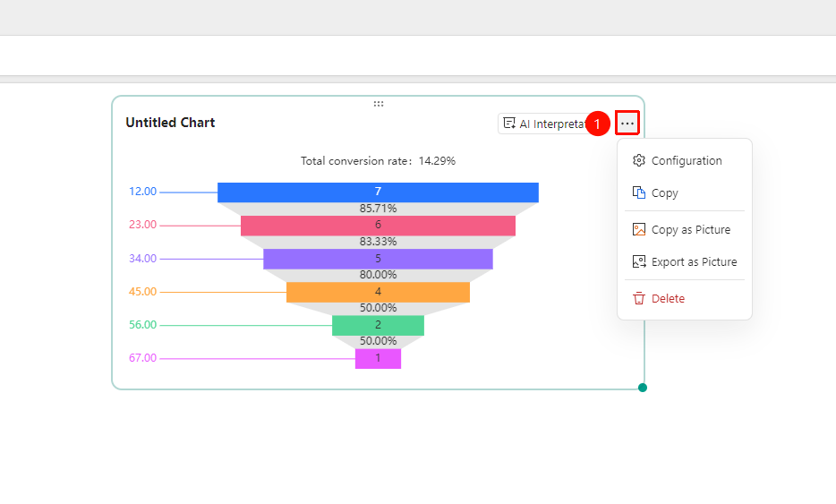Click the green funnel bar labeled 2
This screenshot has width=836, height=504.
pyautogui.click(x=378, y=325)
